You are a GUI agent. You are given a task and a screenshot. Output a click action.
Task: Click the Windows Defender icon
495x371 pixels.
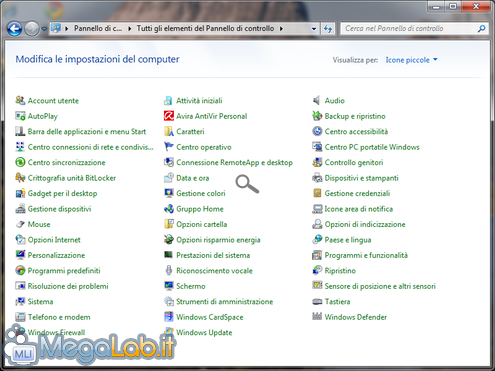pyautogui.click(x=317, y=317)
